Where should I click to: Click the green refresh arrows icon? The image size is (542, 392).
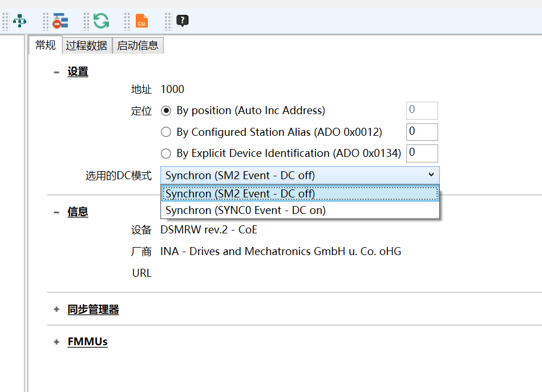coord(101,22)
